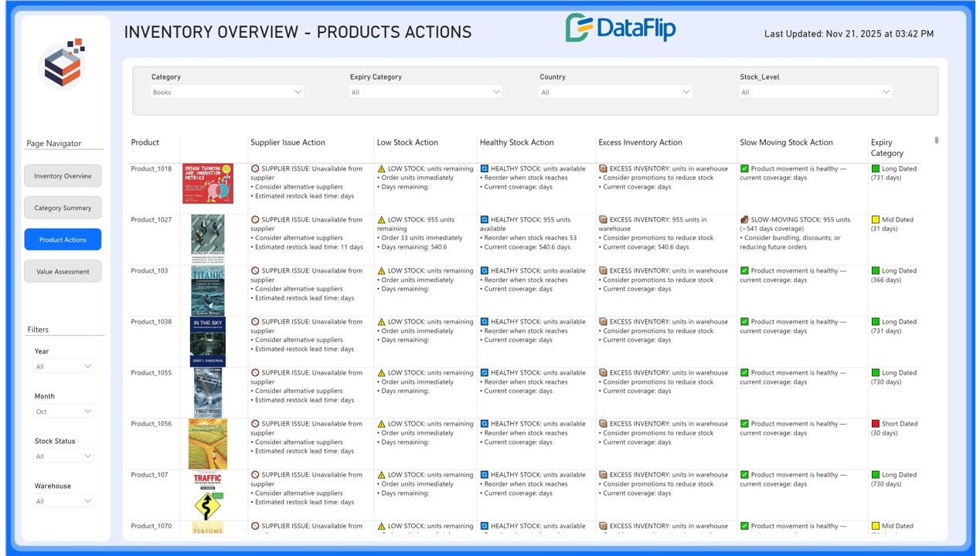Click the Traffic book cover thumbnail
The height and width of the screenshot is (556, 980).
[207, 494]
